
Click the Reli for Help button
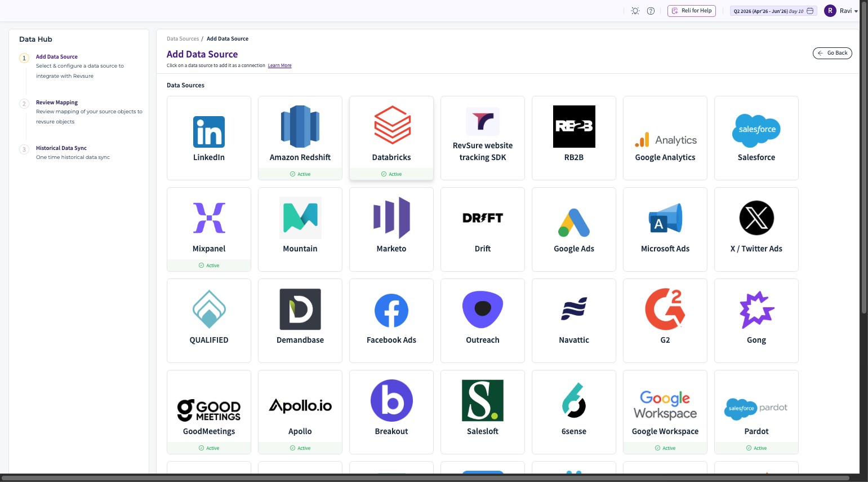click(x=692, y=11)
